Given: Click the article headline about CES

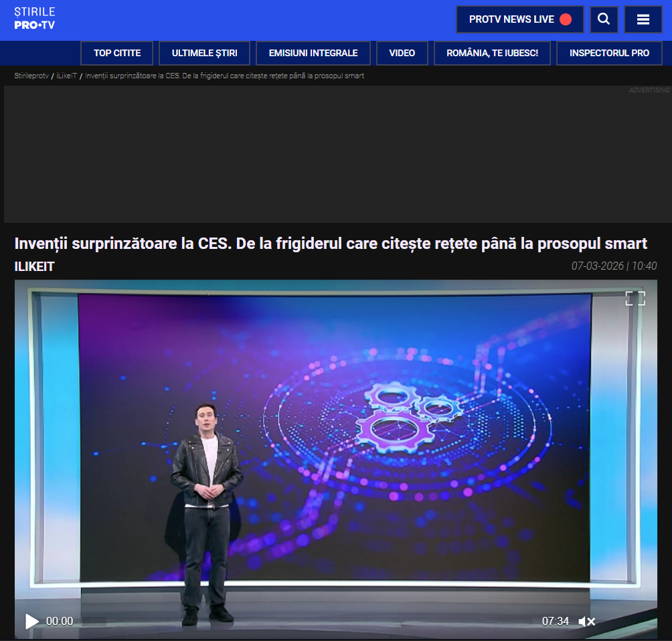Looking at the screenshot, I should [331, 243].
